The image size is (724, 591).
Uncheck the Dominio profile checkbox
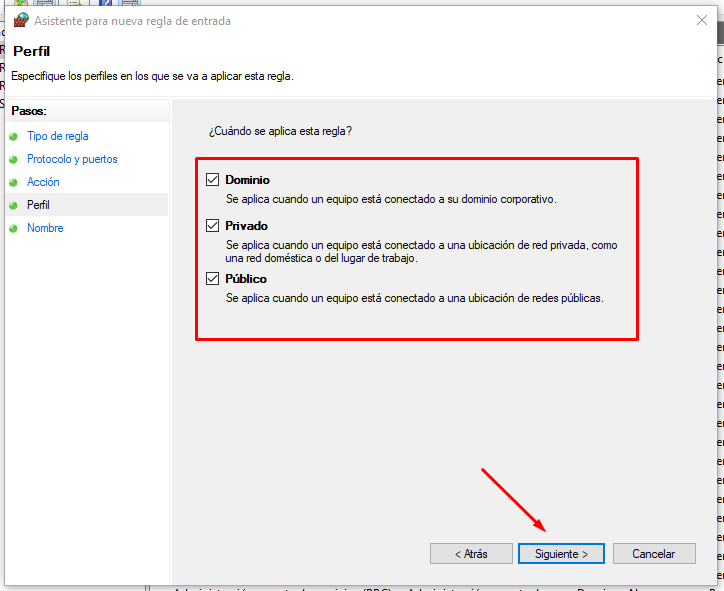212,180
